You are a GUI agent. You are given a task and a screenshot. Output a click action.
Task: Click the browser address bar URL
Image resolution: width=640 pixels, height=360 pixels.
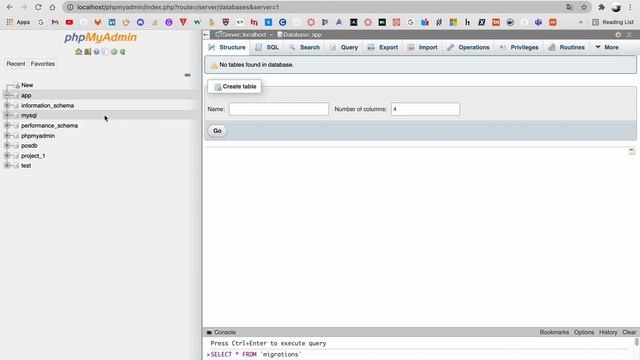click(178, 7)
